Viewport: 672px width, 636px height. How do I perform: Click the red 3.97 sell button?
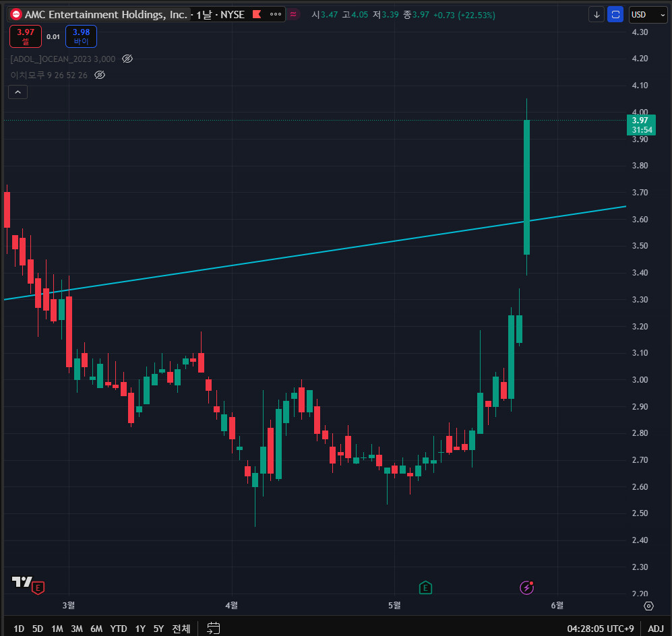26,36
